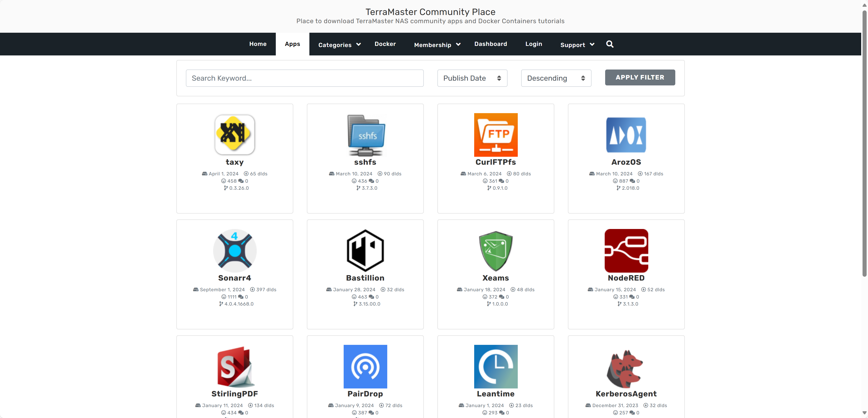
Task: Click the TerraMaster Community Place site title
Action: tap(430, 12)
